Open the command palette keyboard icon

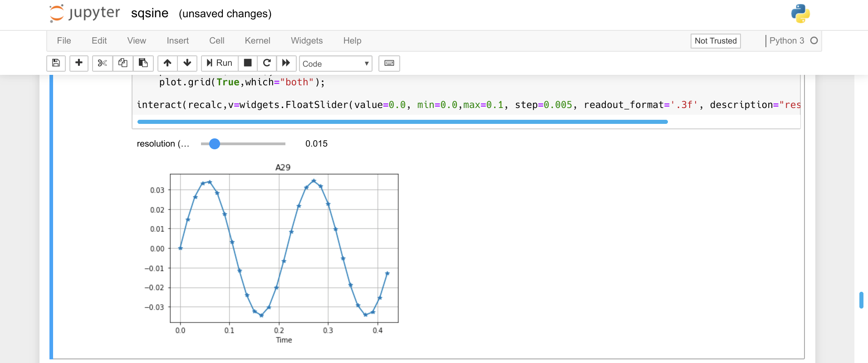point(389,63)
